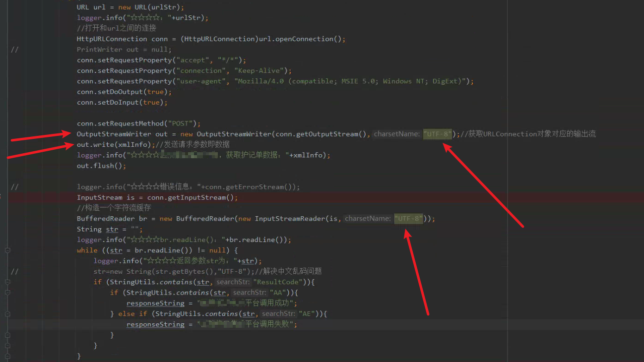Viewport: 644px width, 362px height.
Task: Click "UTF-8" string on InputStreamReader line
Action: 409,219
